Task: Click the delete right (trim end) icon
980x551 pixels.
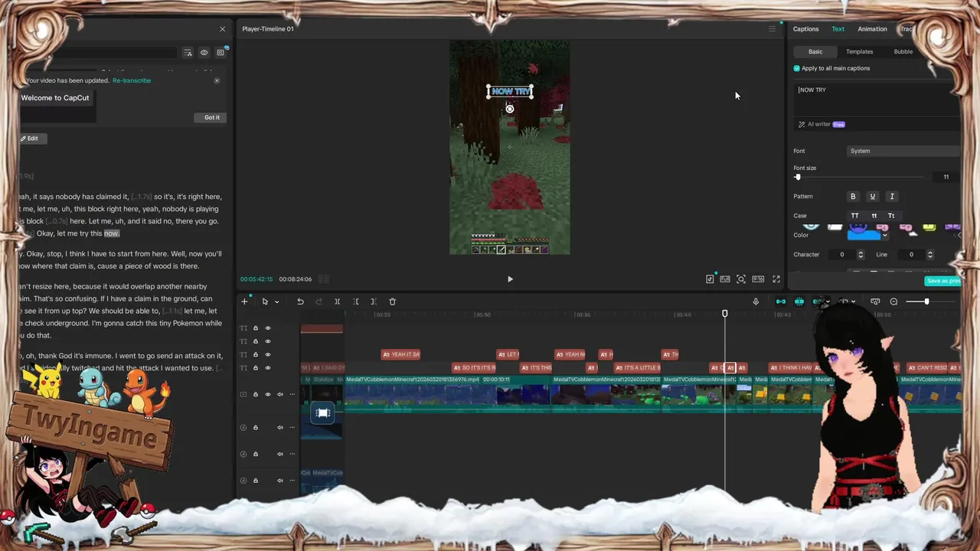Action: [x=374, y=302]
